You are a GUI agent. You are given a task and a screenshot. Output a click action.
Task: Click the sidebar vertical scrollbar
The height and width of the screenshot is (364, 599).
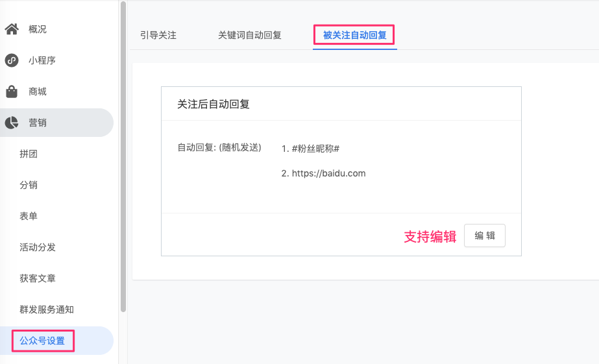tap(123, 156)
